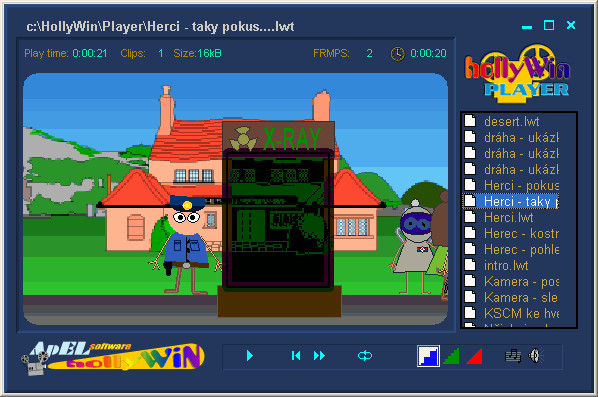Image resolution: width=598 pixels, height=397 pixels.
Task: Minimize the hollyWin Player window
Action: (527, 27)
